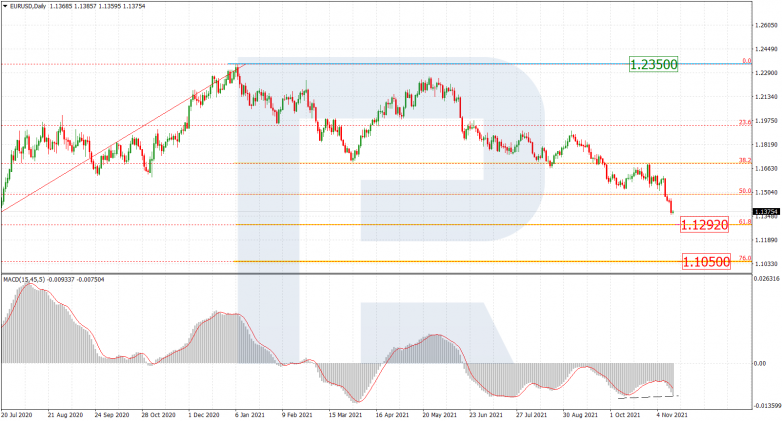This screenshot has width=782, height=421.
Task: Click the 23.6 Fibonacci level label
Action: (x=745, y=122)
